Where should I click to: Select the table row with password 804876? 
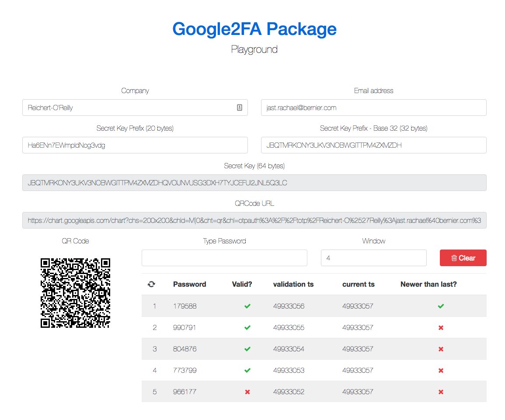pos(313,349)
